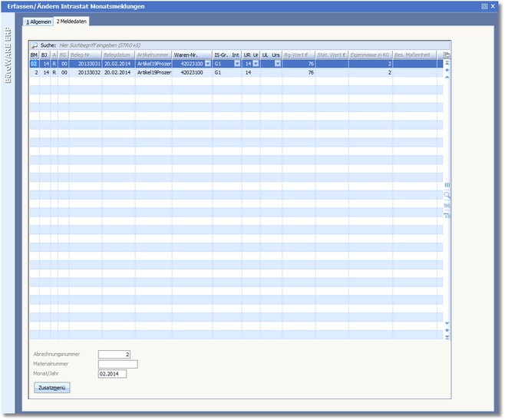Click the search magnifier icon on right edge
The height and width of the screenshot is (420, 505).
447,196
